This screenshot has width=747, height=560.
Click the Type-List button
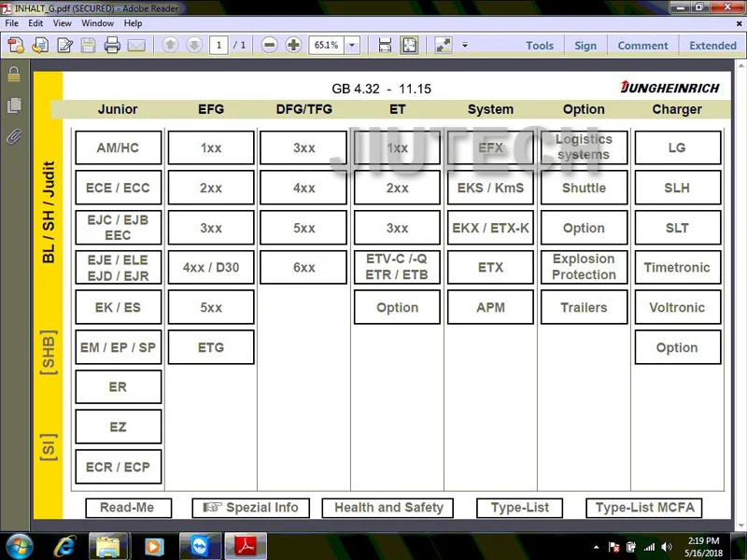519,508
